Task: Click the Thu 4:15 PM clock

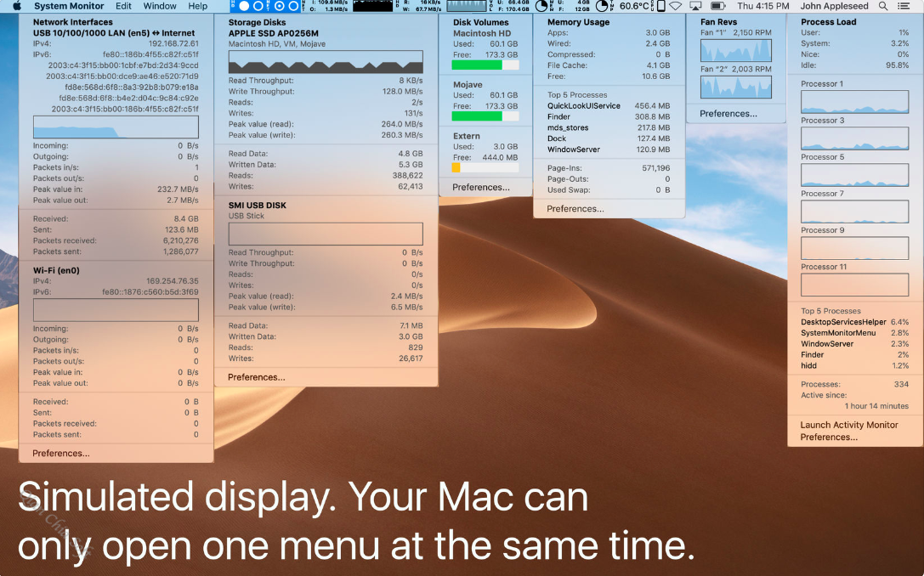Action: click(763, 6)
